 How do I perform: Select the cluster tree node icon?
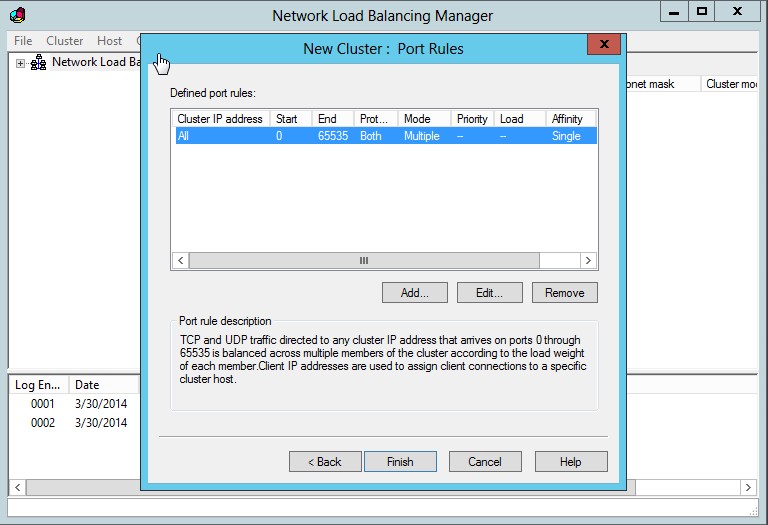coord(38,62)
